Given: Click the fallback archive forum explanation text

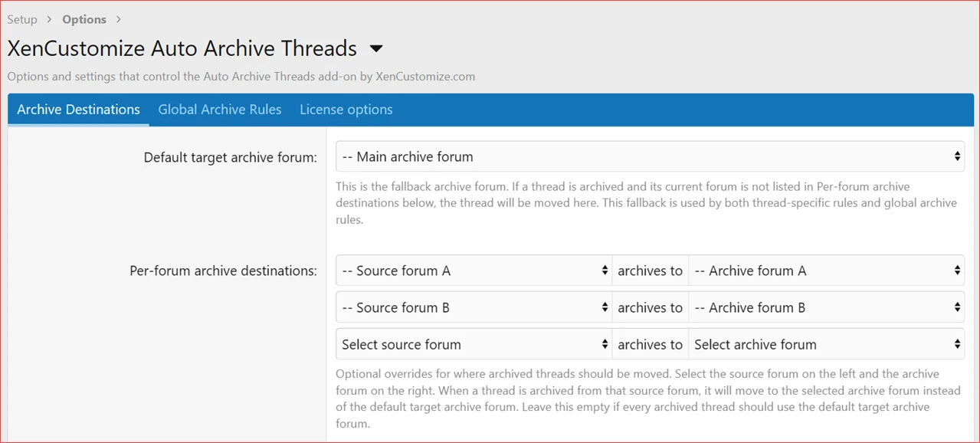Looking at the screenshot, I should click(x=647, y=203).
